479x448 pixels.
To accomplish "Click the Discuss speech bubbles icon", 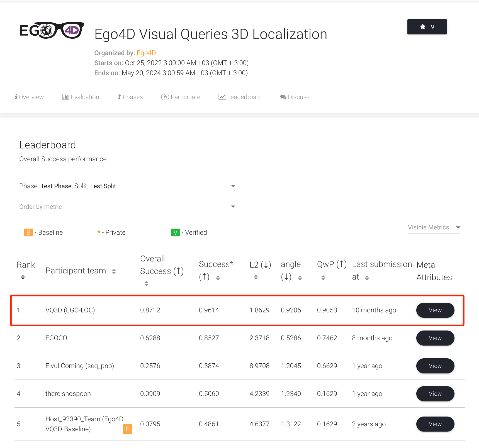I will pyautogui.click(x=283, y=97).
